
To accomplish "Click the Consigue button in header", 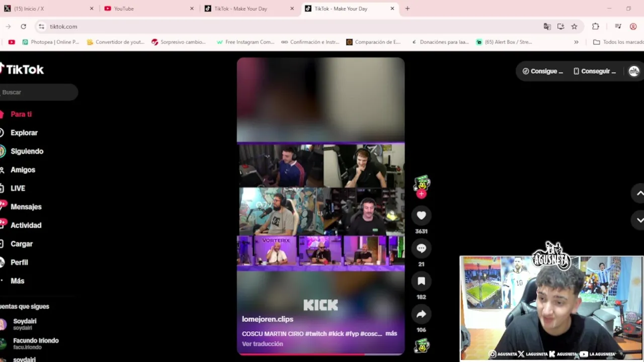I will click(543, 71).
